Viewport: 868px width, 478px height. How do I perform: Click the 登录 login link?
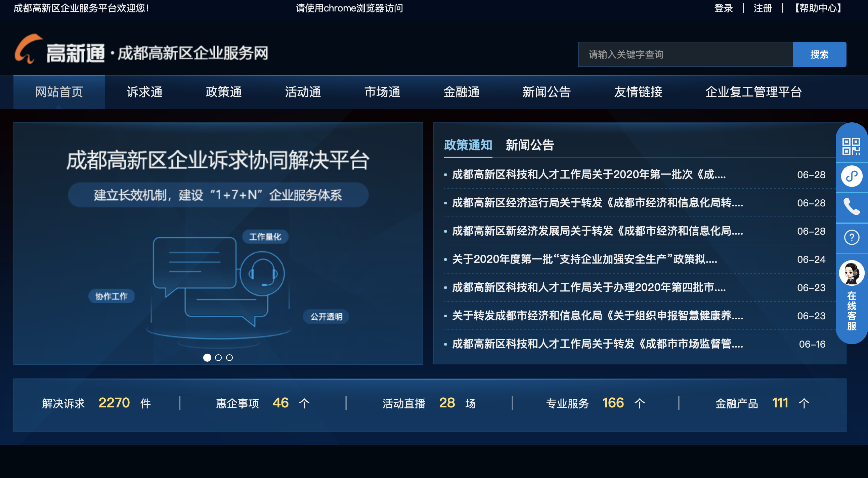(x=723, y=8)
